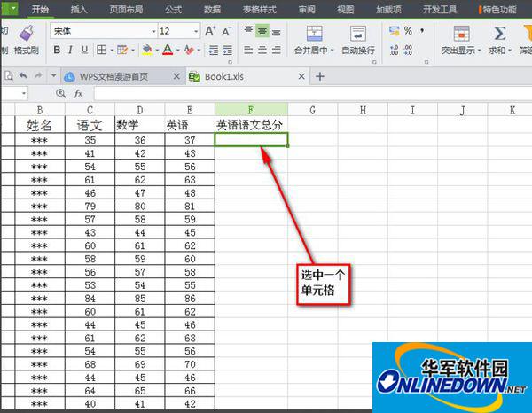Open the 审阅 ribbon tab
This screenshot has width=532, height=413.
pyautogui.click(x=307, y=9)
